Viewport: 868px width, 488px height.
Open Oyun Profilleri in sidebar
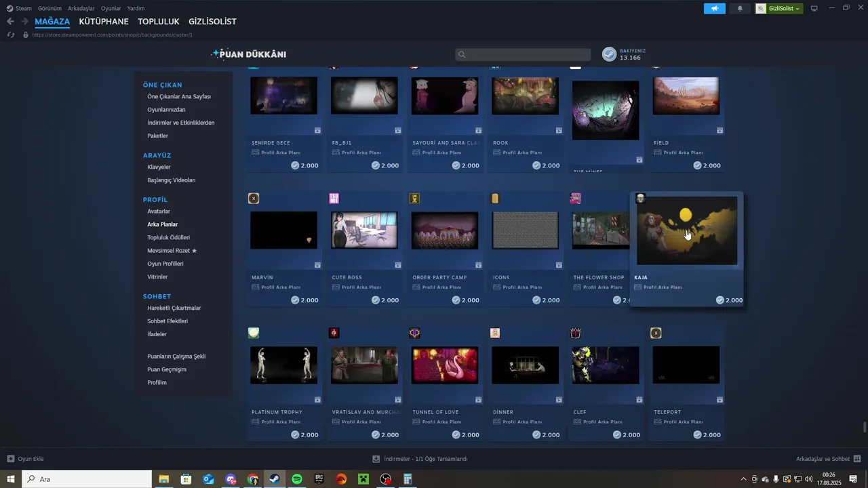coord(165,264)
